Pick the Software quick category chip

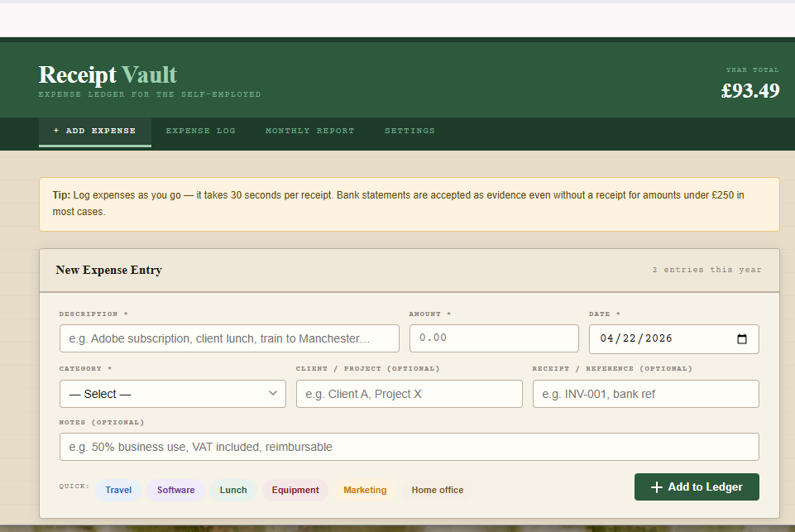point(175,490)
